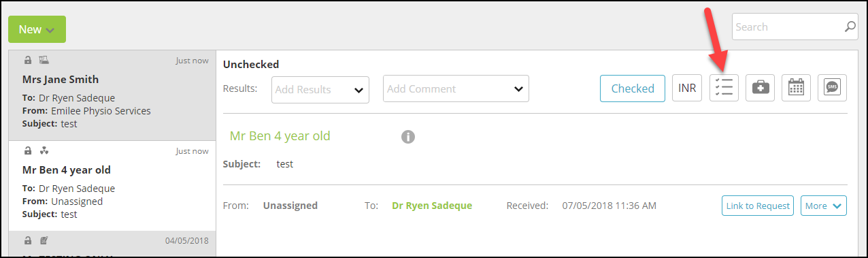Select the Mrs Jane Smith inbox message

[x=112, y=95]
